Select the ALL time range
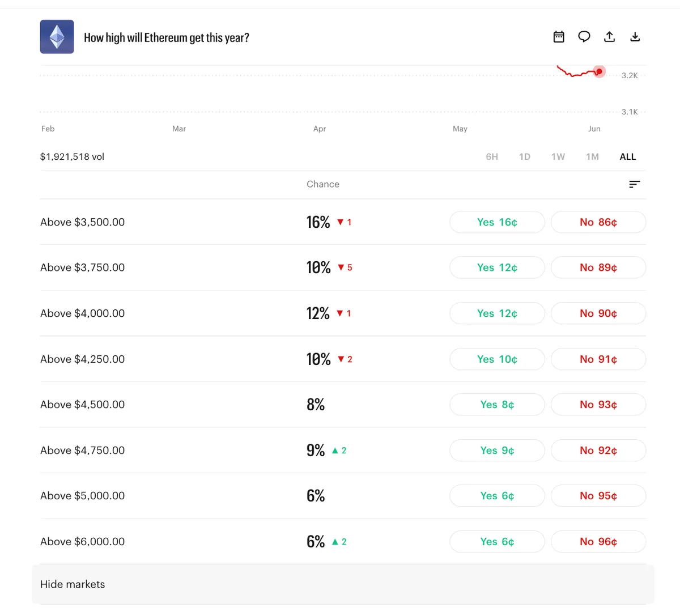680x616 pixels. (628, 157)
